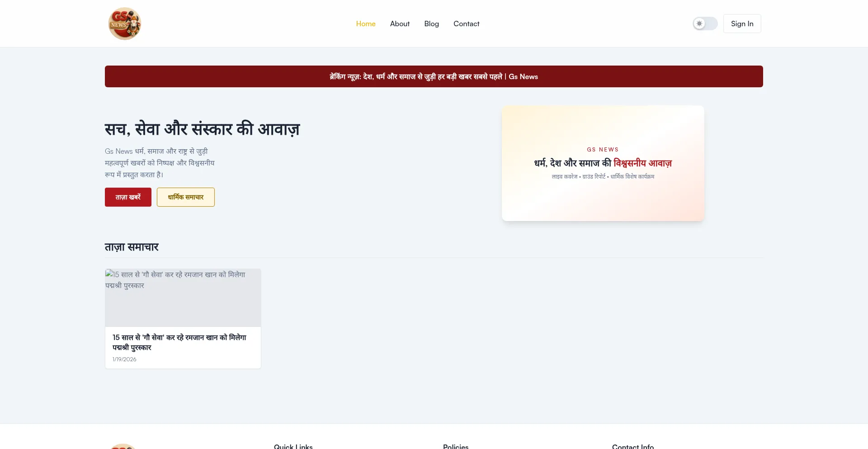Click the Contact Info footer heading
This screenshot has width=868, height=449.
[633, 446]
